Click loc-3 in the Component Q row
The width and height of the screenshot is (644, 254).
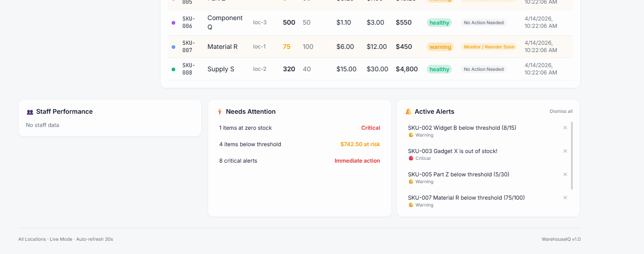click(260, 22)
